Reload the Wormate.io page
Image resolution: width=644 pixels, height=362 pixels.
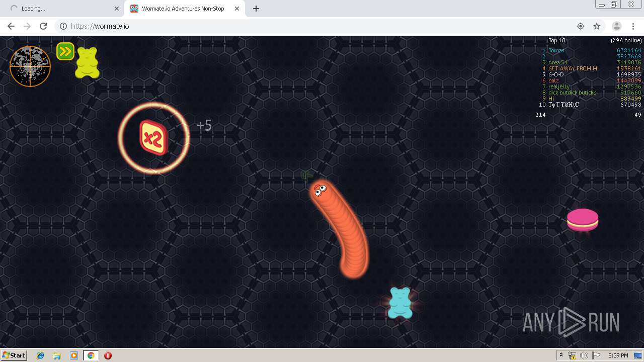click(x=43, y=26)
